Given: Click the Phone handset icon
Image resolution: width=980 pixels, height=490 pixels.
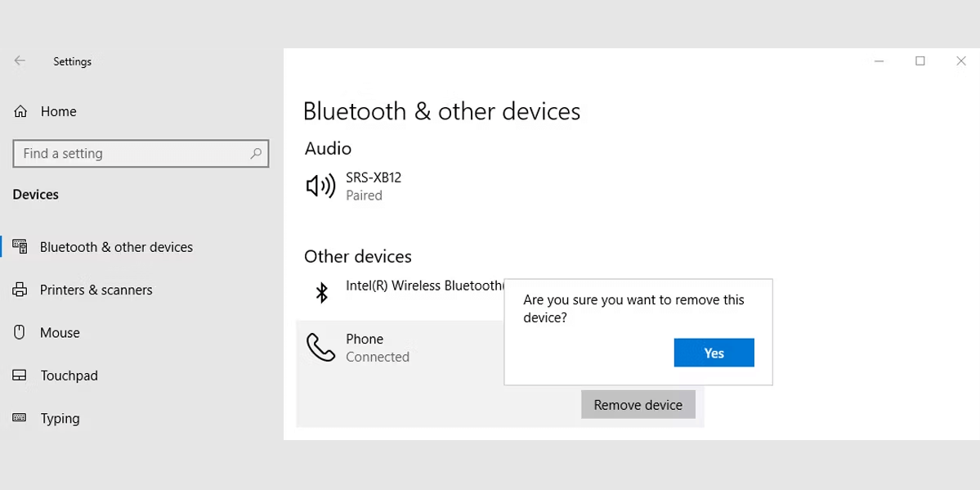Looking at the screenshot, I should click(x=320, y=348).
